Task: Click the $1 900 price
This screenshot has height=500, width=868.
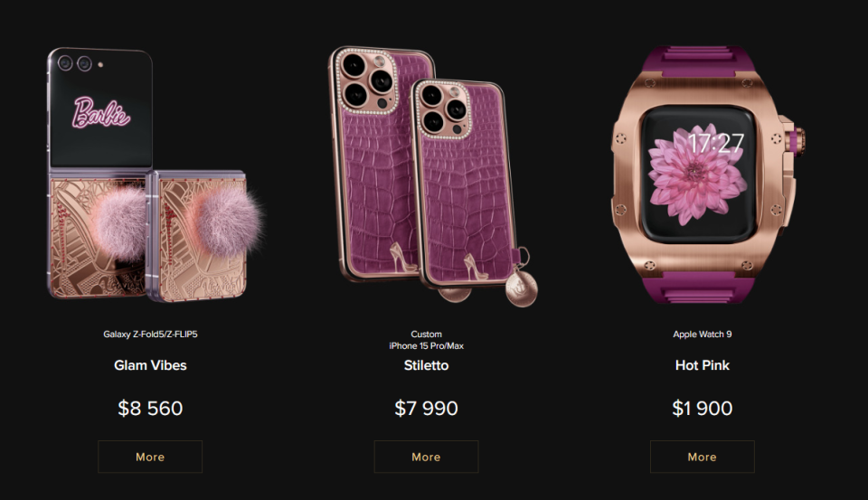Action: (x=702, y=408)
